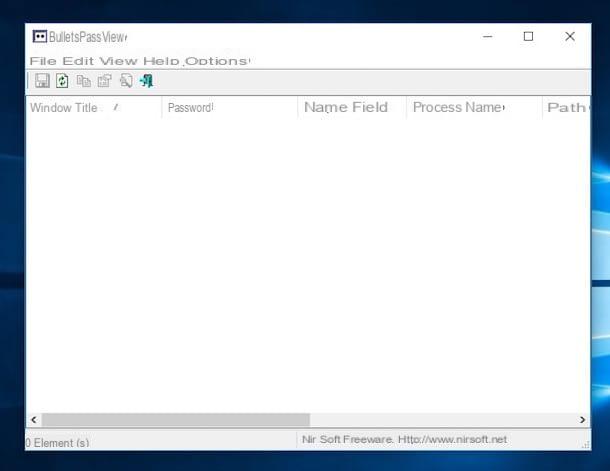Click the Refresh toolbar icon

[x=62, y=81]
